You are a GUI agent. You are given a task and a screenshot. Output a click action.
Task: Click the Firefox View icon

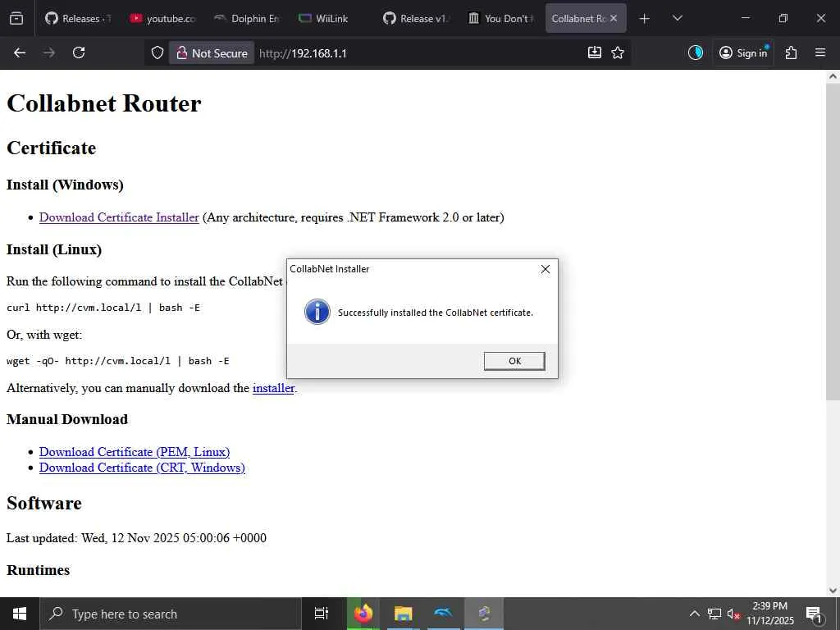click(x=16, y=18)
